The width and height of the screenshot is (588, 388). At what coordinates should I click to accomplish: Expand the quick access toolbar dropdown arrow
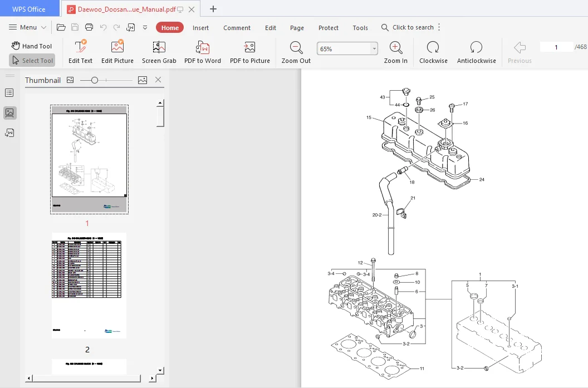click(x=145, y=27)
